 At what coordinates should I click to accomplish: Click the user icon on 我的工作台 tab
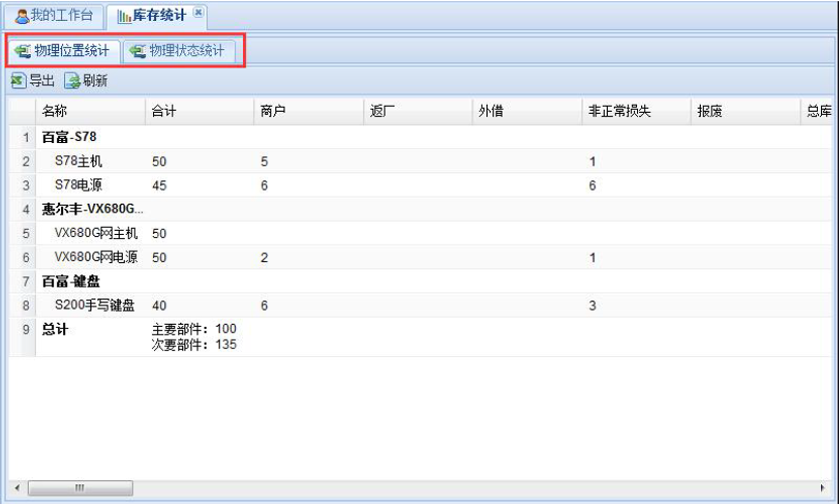point(22,16)
